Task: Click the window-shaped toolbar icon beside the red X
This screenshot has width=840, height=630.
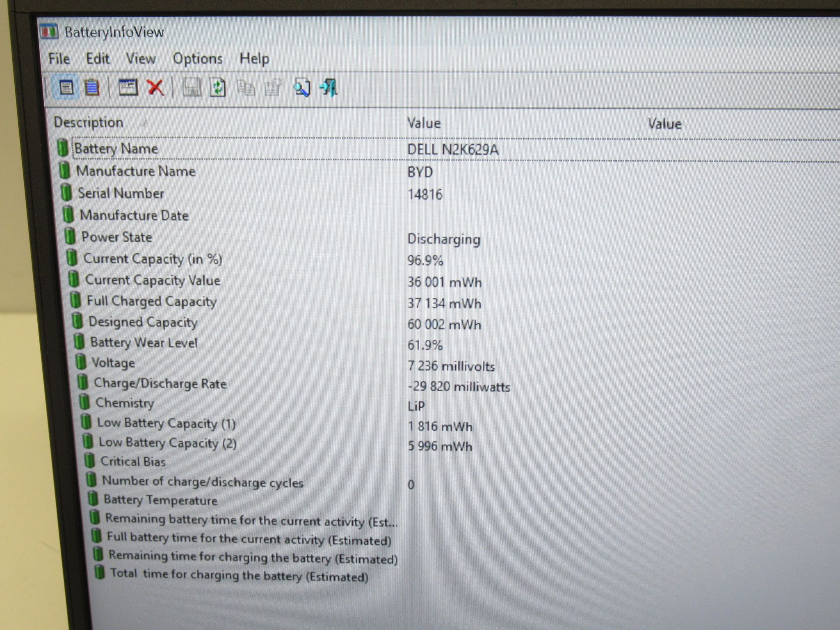Action: [x=128, y=87]
